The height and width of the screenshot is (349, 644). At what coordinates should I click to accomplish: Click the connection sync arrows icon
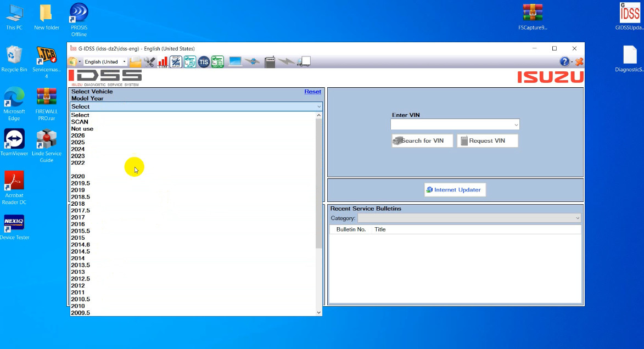point(252,61)
